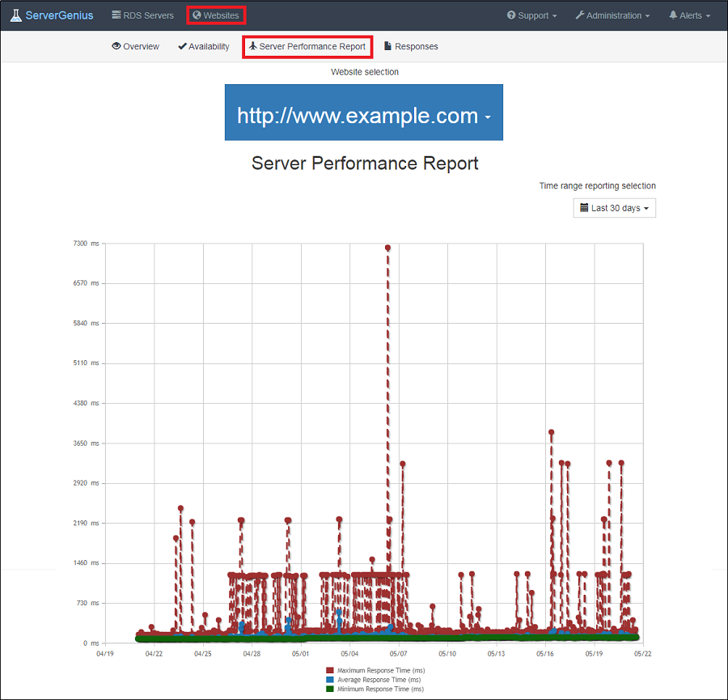The image size is (728, 700).
Task: Click the eye icon beside Overview
Action: 116,46
